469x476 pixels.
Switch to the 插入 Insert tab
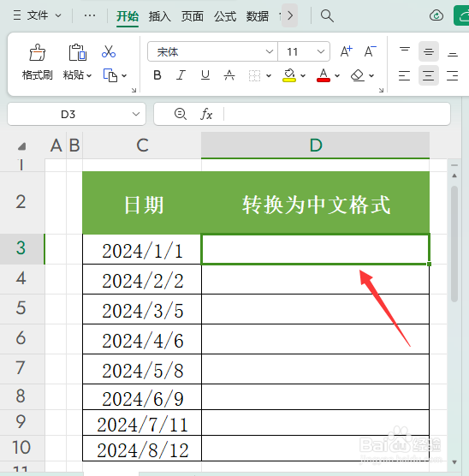[x=160, y=16]
